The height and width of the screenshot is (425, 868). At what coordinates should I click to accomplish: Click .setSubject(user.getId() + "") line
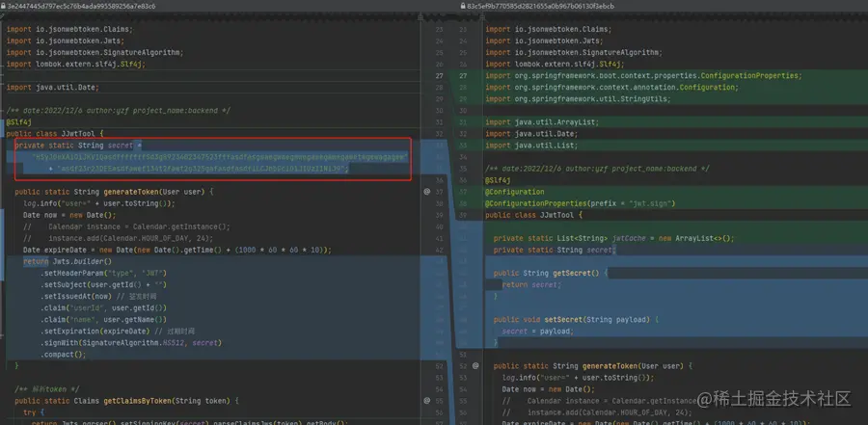tap(103, 285)
